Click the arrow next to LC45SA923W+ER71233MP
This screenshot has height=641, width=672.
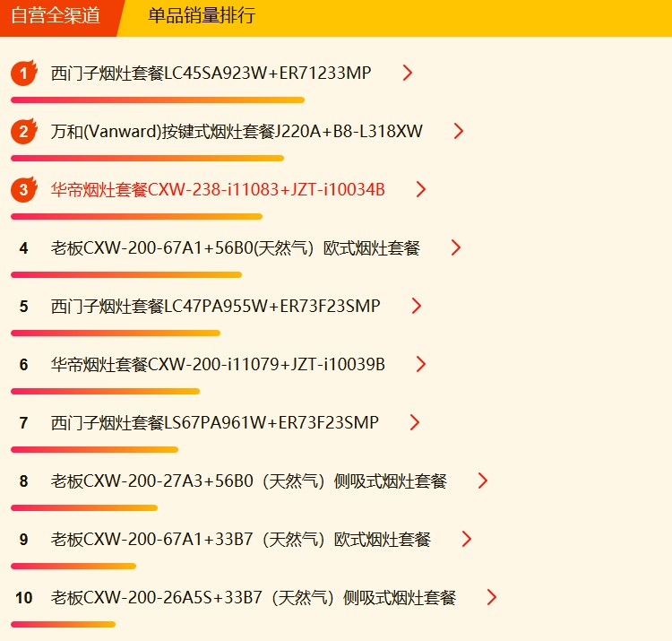408,73
